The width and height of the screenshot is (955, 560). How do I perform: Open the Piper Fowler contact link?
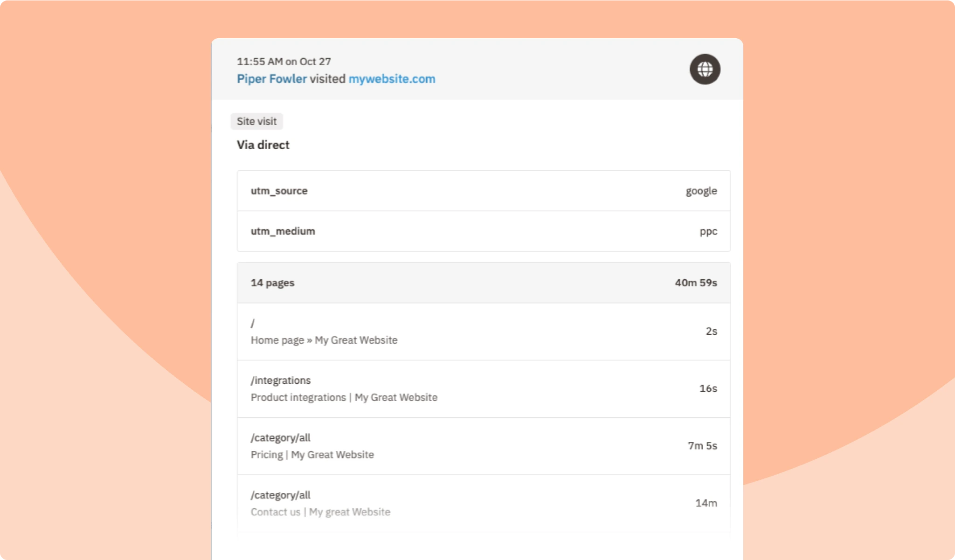(271, 79)
